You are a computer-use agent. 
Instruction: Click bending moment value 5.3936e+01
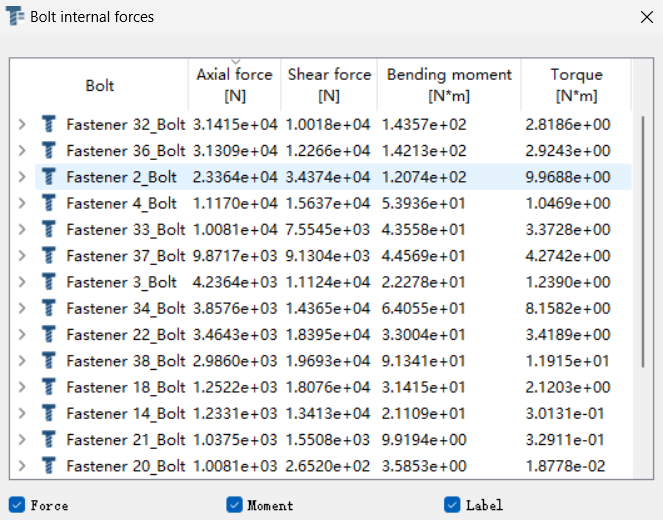[x=423, y=203]
